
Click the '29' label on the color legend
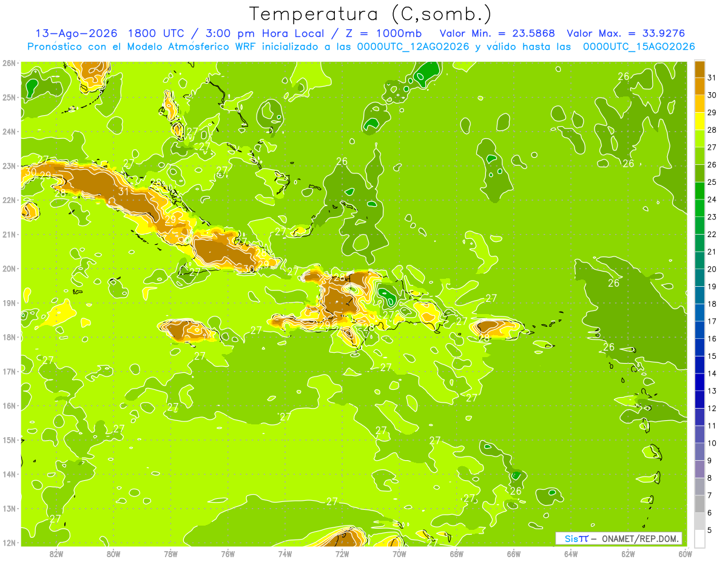(712, 113)
